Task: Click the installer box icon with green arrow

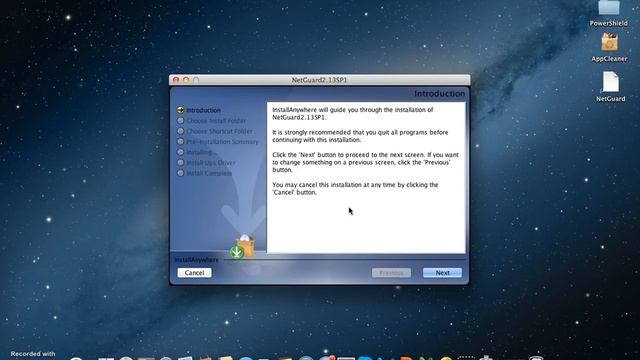Action: tap(243, 247)
